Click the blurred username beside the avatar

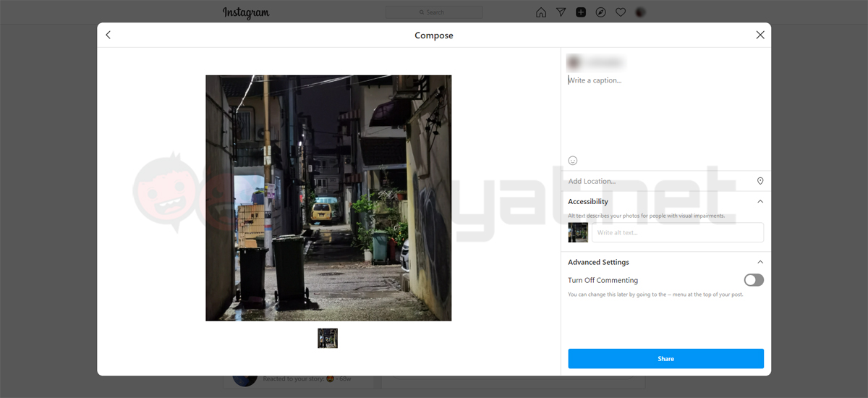coord(604,62)
